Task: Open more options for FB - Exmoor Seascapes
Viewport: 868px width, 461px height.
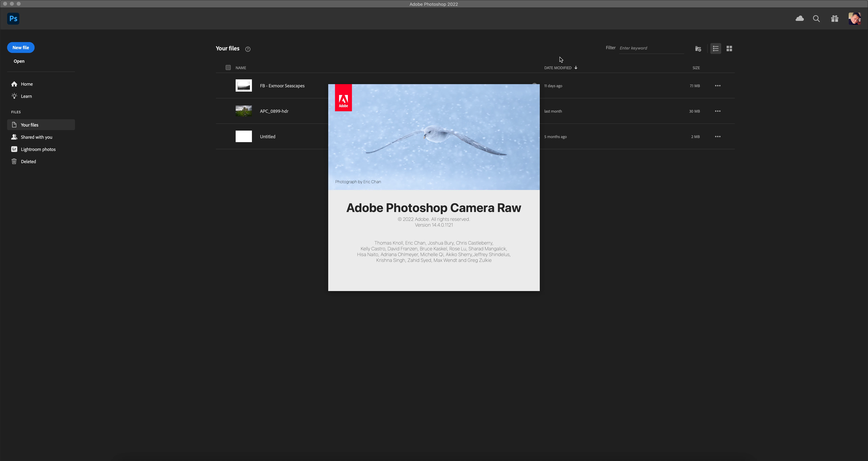Action: 718,86
